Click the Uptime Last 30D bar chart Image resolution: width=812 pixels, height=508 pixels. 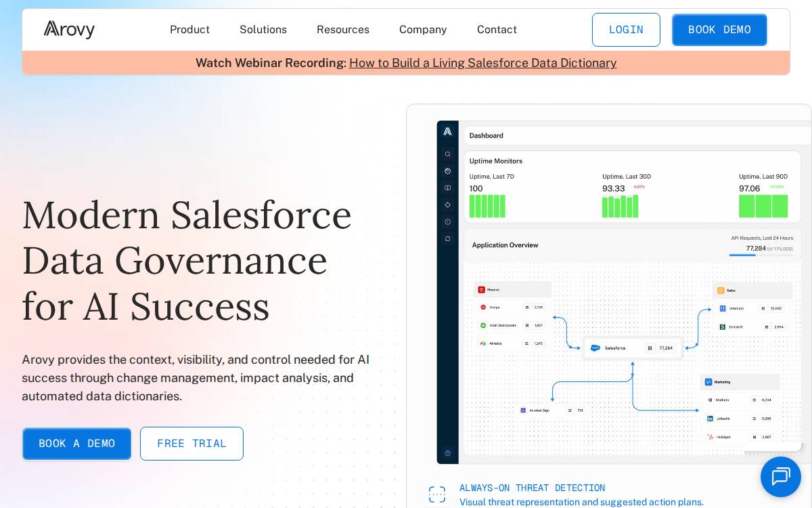tap(620, 206)
